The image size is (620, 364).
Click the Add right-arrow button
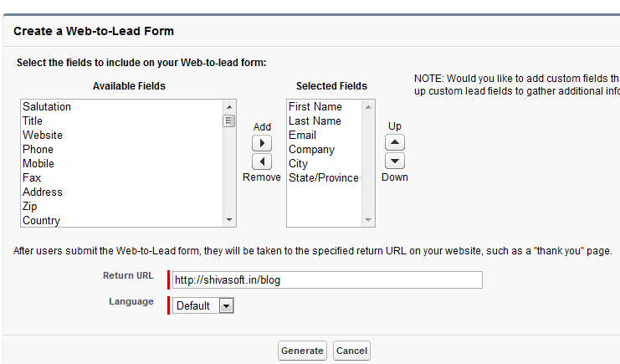pyautogui.click(x=262, y=143)
